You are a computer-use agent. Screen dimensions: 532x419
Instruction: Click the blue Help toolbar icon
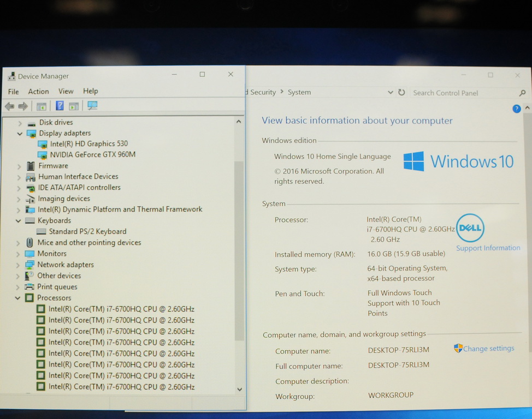[60, 106]
